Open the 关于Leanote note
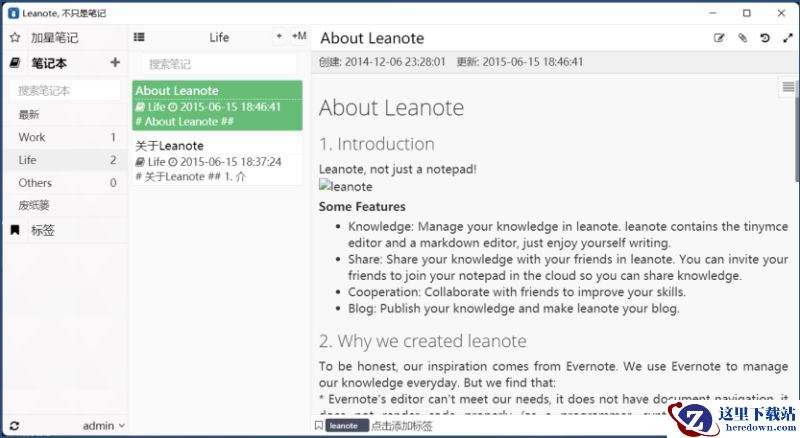The image size is (800, 438). click(217, 160)
